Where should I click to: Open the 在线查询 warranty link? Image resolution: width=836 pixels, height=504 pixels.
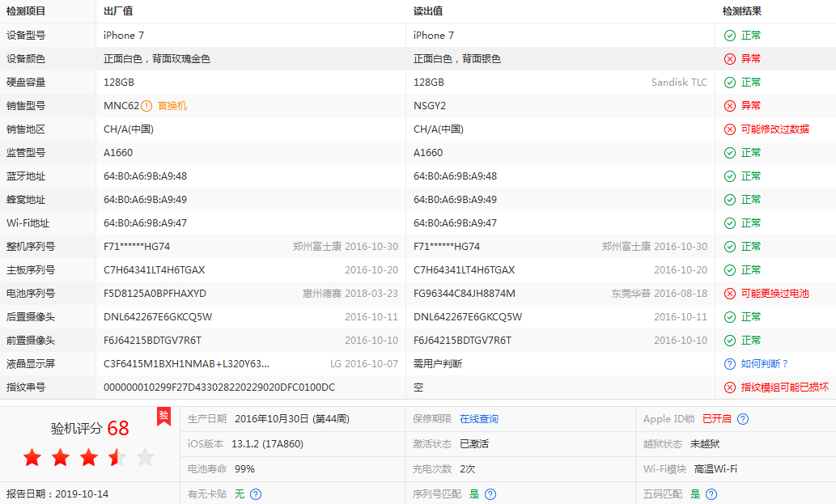coord(479,419)
